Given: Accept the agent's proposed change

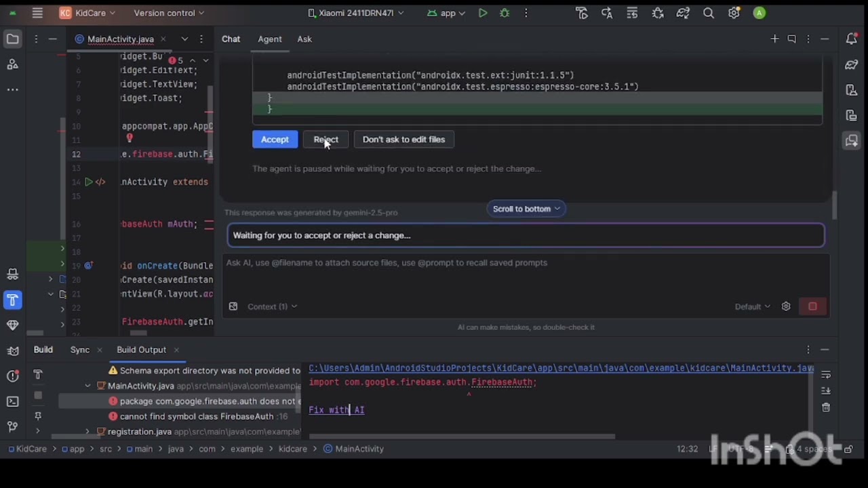Looking at the screenshot, I should pyautogui.click(x=275, y=140).
